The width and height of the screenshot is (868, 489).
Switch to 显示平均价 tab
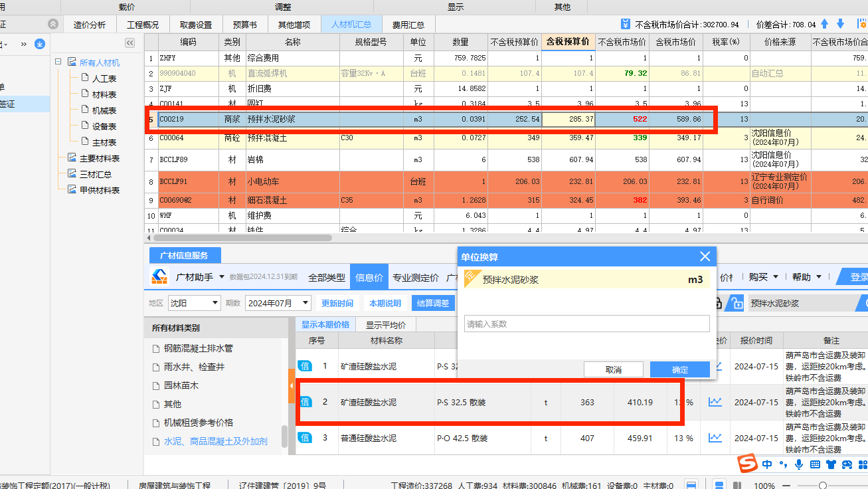coord(386,325)
